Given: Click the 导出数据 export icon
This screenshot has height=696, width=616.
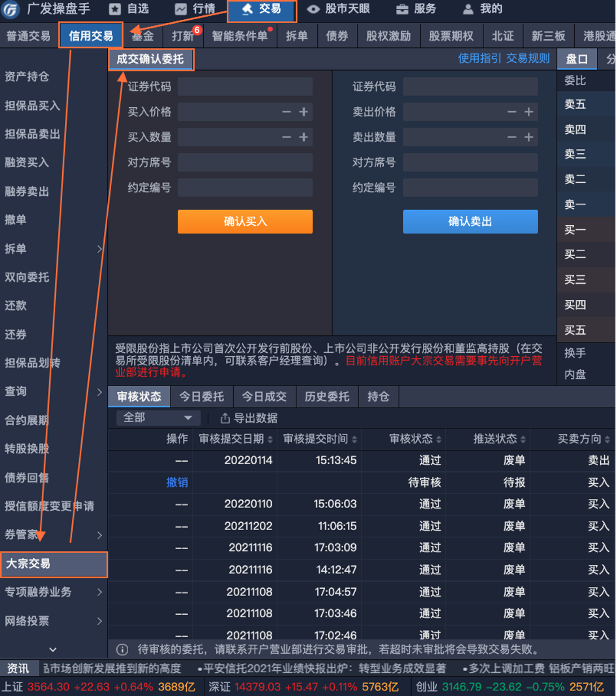Looking at the screenshot, I should 225,418.
